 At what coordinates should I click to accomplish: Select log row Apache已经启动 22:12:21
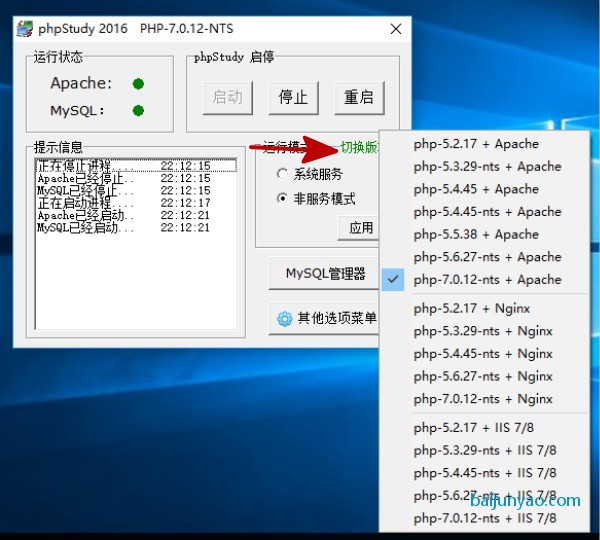(136, 215)
